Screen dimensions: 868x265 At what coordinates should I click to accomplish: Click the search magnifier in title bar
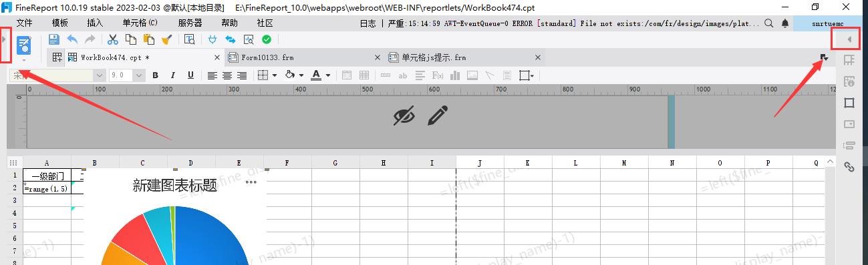pyautogui.click(x=768, y=23)
